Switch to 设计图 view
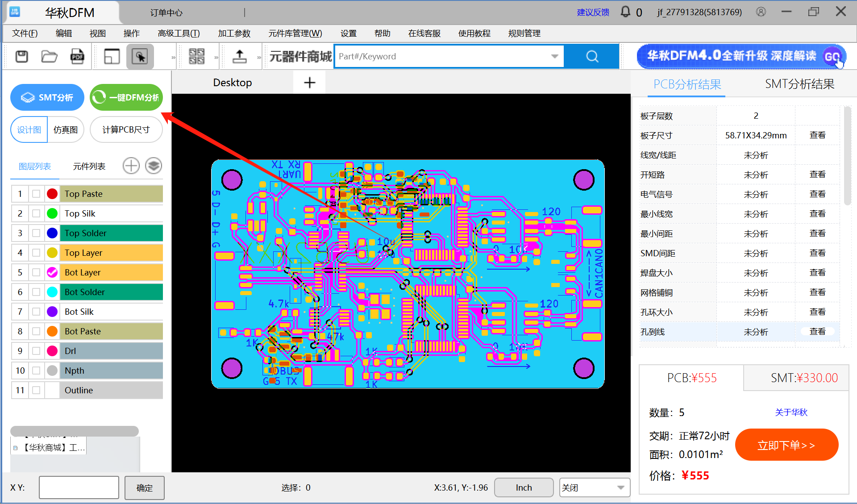Image resolution: width=857 pixels, height=504 pixels. click(x=29, y=130)
